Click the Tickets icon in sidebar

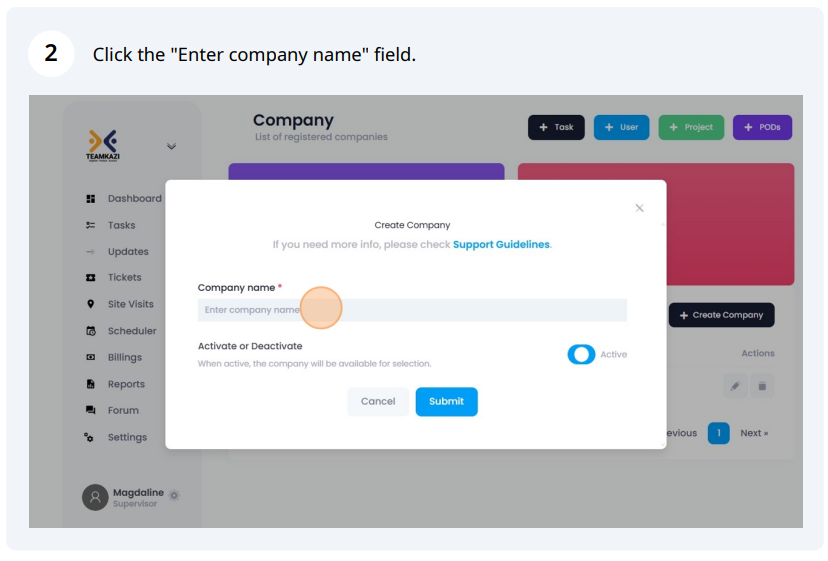click(91, 278)
